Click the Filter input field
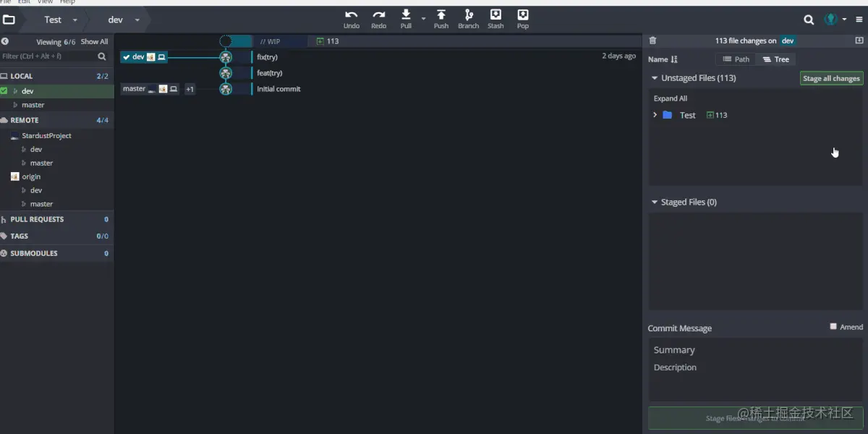The image size is (868, 434). (x=48, y=56)
